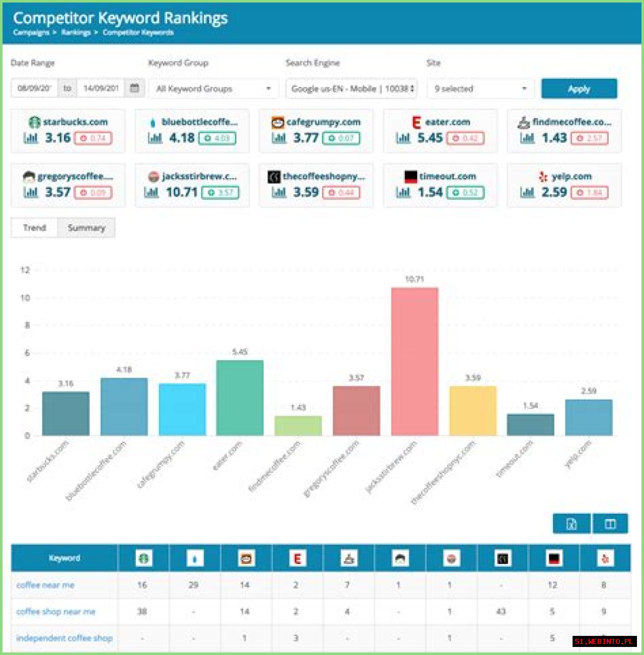Image resolution: width=644 pixels, height=655 pixels.
Task: Click the Starbucks logo on the starbucks.com card
Action: [34, 122]
